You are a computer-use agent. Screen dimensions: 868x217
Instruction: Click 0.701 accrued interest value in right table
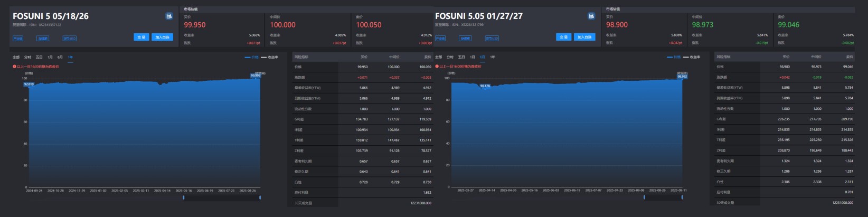(849, 192)
